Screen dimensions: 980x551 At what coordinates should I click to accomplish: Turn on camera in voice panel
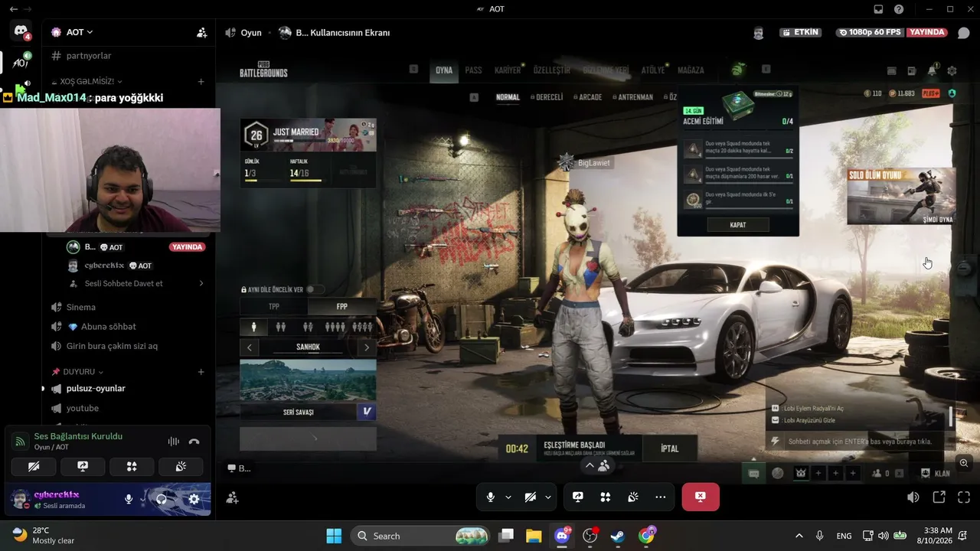[34, 466]
